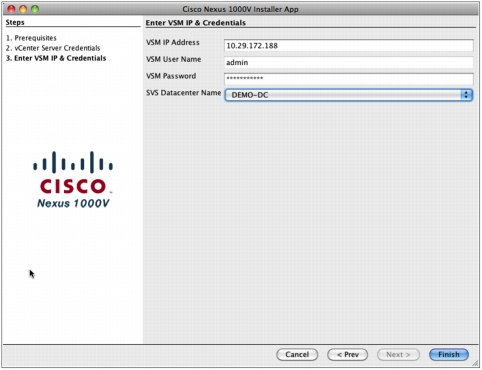Select step 2. vCenter Server Credentials
Viewport: 482px width, 370px height.
click(x=53, y=48)
